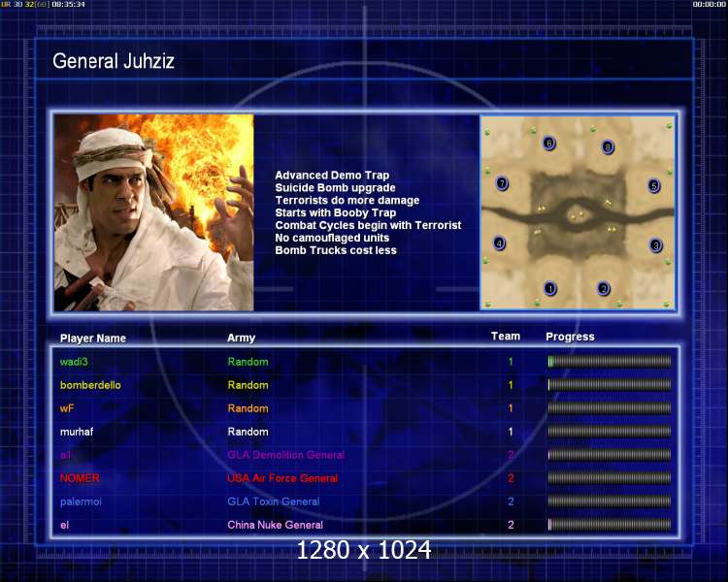The height and width of the screenshot is (582, 728).
Task: Select player name "el" in last row
Action: (64, 525)
